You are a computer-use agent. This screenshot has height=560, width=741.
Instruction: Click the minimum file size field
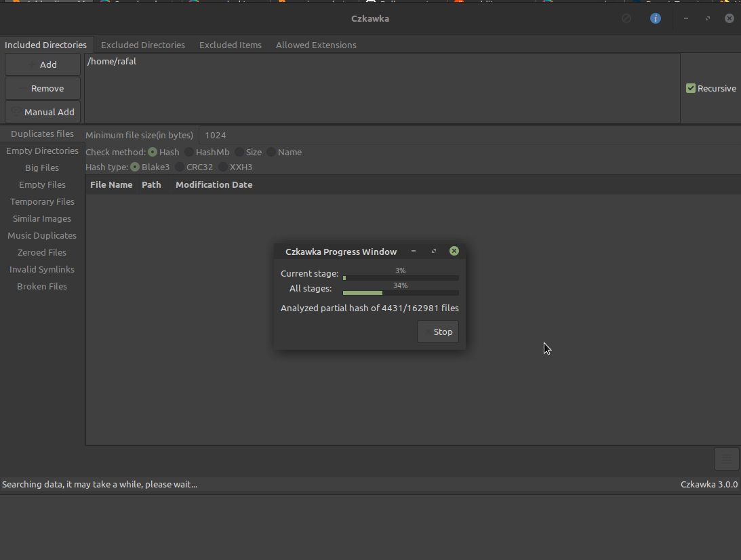click(x=470, y=135)
